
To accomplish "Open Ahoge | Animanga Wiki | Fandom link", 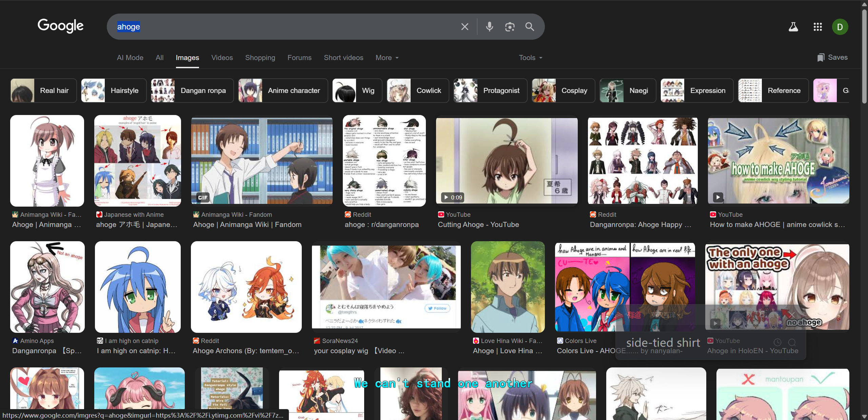I will pyautogui.click(x=247, y=225).
